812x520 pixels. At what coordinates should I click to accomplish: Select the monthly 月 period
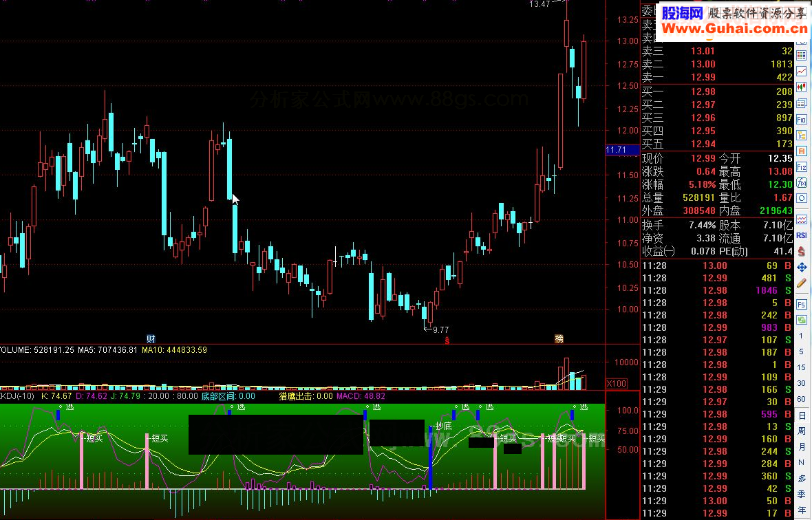coord(802,446)
